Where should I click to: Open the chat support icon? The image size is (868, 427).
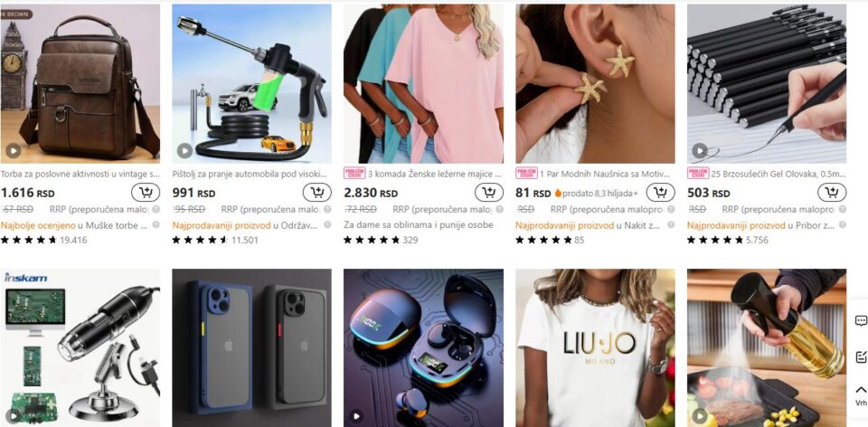click(x=861, y=321)
